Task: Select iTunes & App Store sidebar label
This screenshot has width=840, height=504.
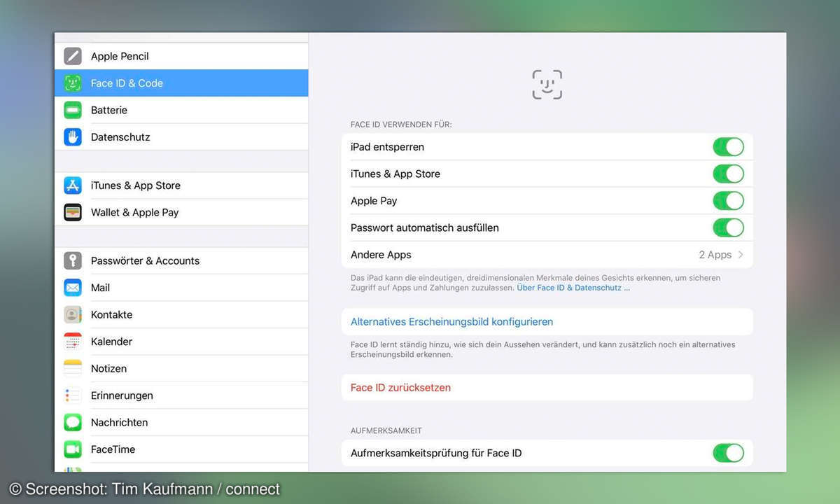Action: point(136,185)
